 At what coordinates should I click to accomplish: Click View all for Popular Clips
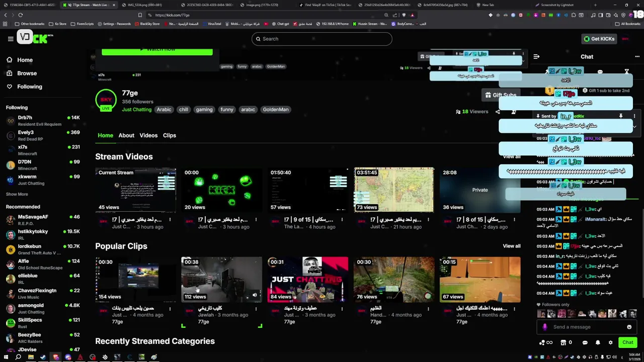pyautogui.click(x=512, y=246)
